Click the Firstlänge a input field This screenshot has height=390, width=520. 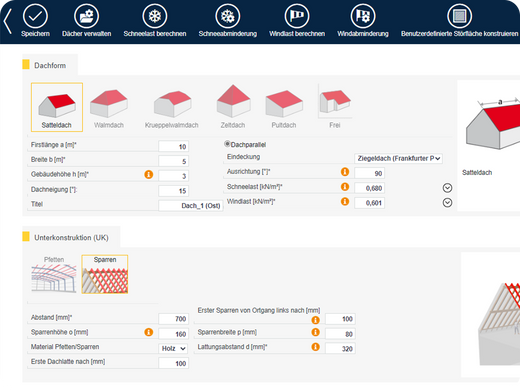173,146
